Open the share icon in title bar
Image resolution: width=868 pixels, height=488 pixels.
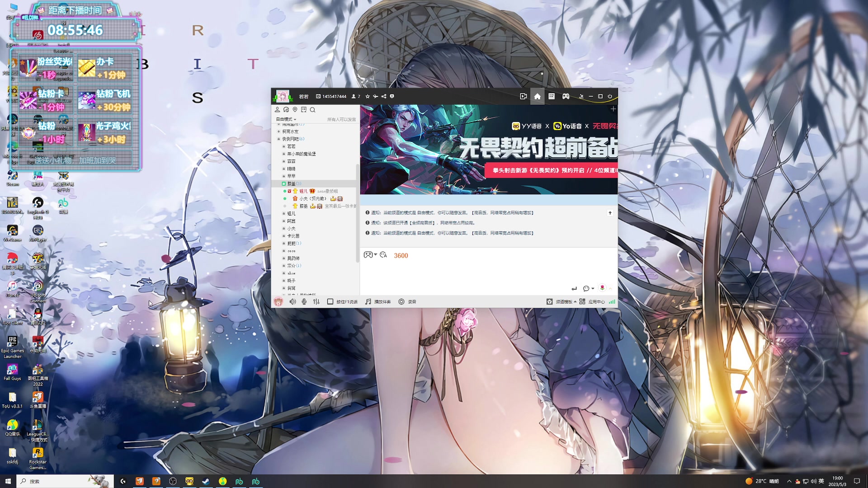pos(383,96)
